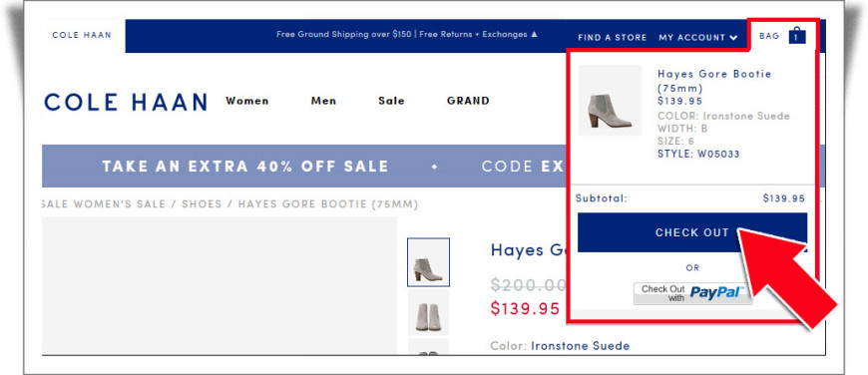Open the shopping bag icon

coord(796,36)
